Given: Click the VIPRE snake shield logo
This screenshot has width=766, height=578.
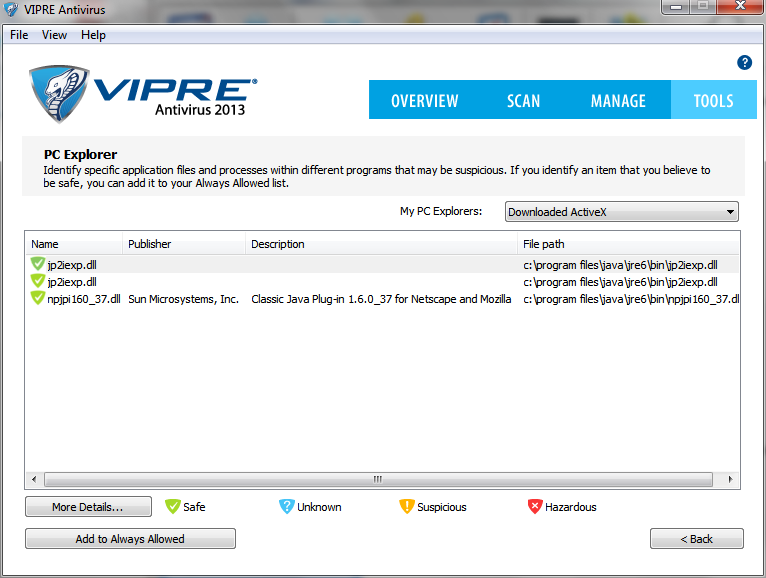Looking at the screenshot, I should point(59,94).
